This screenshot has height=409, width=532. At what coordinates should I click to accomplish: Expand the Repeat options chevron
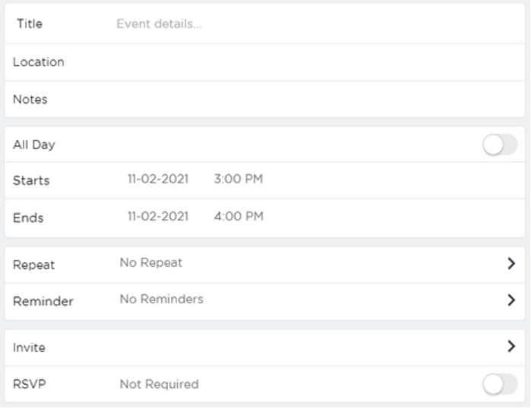(x=511, y=264)
